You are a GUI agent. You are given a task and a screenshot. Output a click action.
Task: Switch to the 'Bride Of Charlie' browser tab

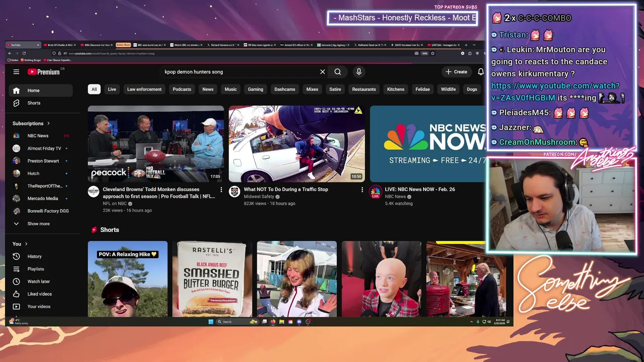(60, 45)
